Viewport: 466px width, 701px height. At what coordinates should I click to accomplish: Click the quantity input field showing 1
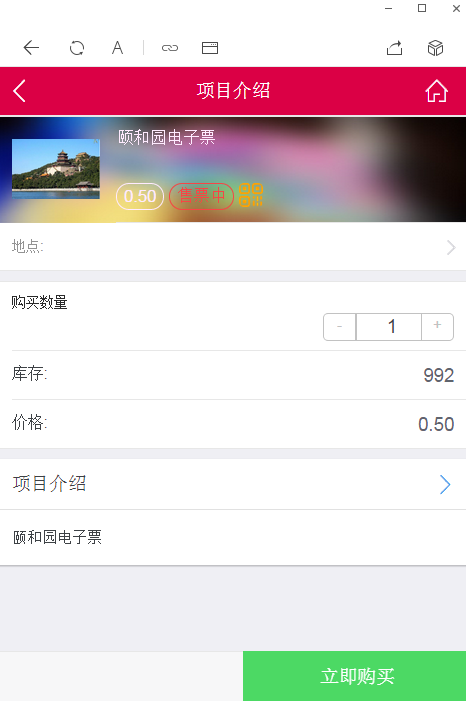[x=389, y=327]
